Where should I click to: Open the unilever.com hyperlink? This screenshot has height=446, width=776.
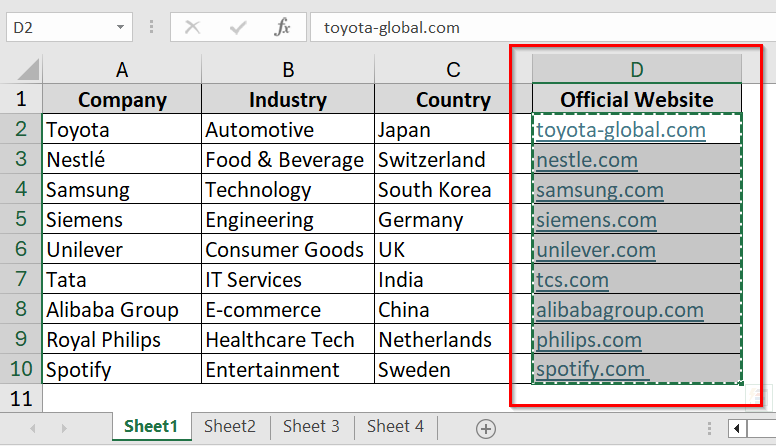pos(596,250)
